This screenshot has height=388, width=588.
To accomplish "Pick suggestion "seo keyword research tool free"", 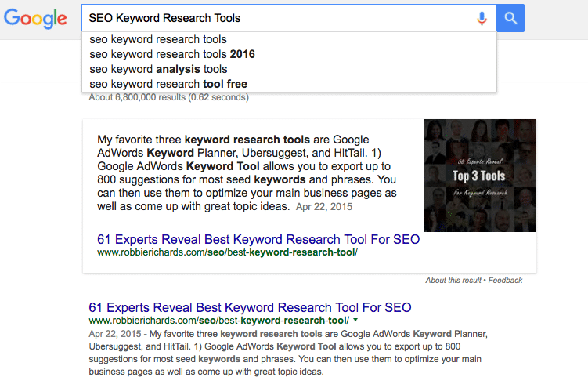I will 289,84.
